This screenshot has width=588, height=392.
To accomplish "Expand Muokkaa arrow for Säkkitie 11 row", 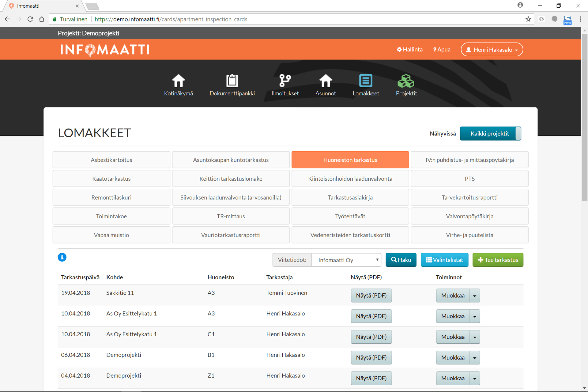I will click(475, 296).
